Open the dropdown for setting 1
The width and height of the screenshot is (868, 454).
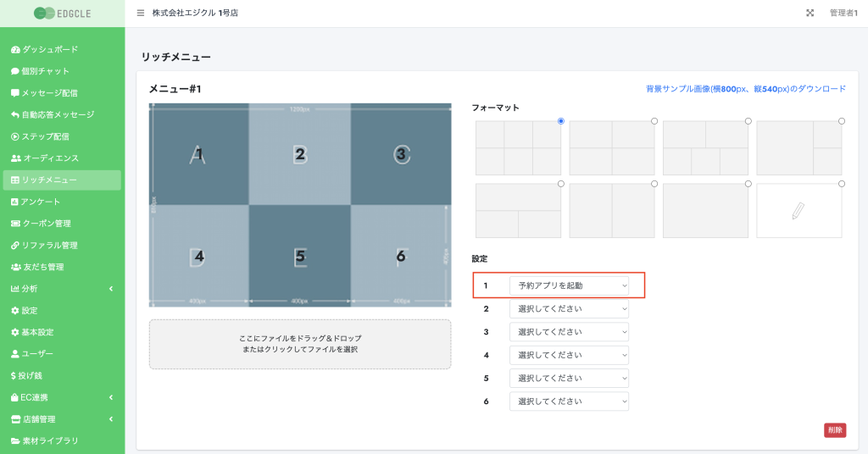click(569, 285)
